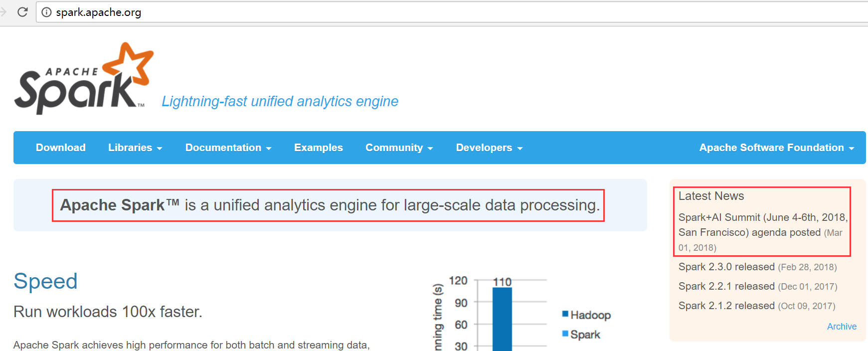
Task: Expand Apache Software Foundation menu
Action: coord(777,148)
